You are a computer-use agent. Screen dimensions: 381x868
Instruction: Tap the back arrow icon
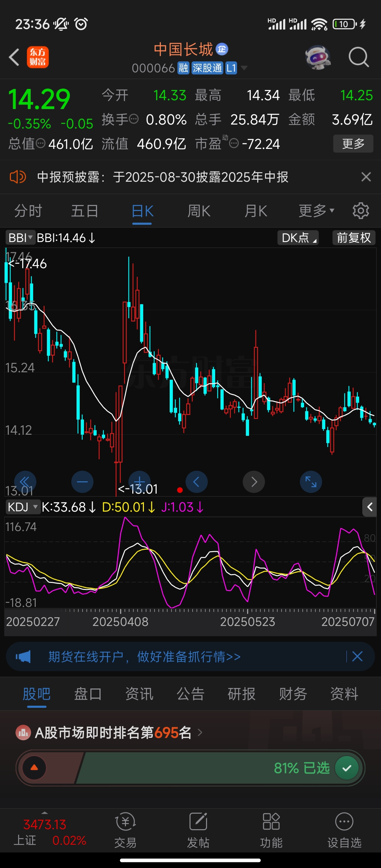coord(14,57)
